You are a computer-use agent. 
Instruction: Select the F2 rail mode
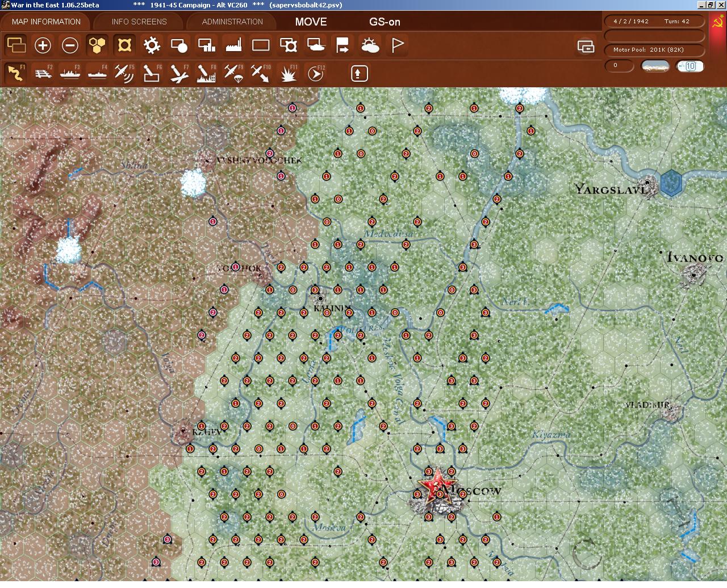43,73
